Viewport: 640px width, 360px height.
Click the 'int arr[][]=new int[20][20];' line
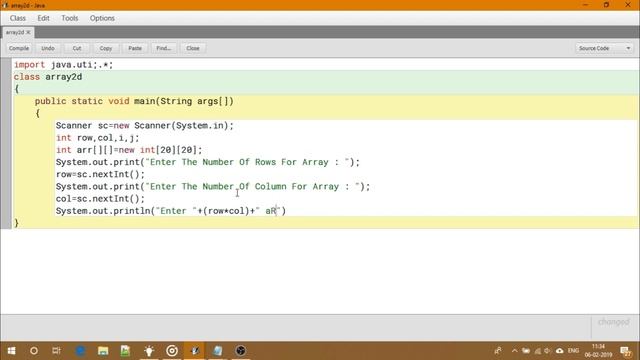129,150
